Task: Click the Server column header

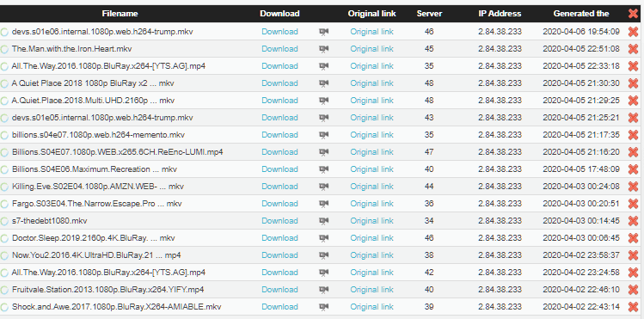Action: tap(429, 14)
